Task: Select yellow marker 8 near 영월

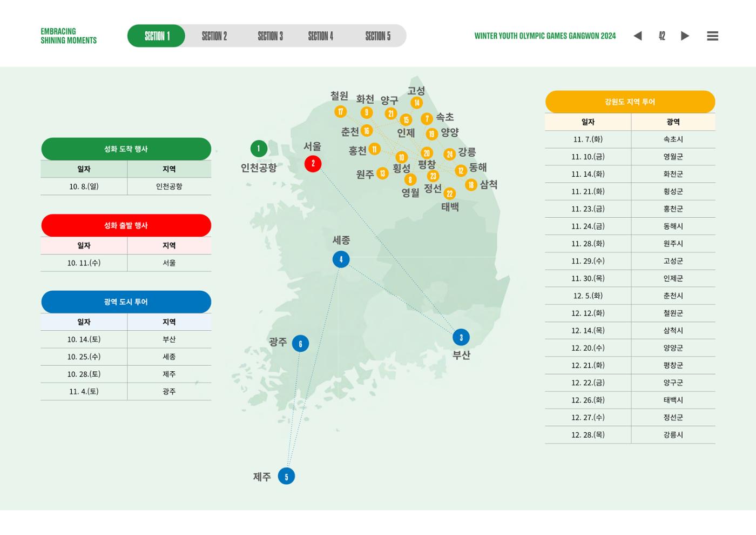Action: [410, 179]
